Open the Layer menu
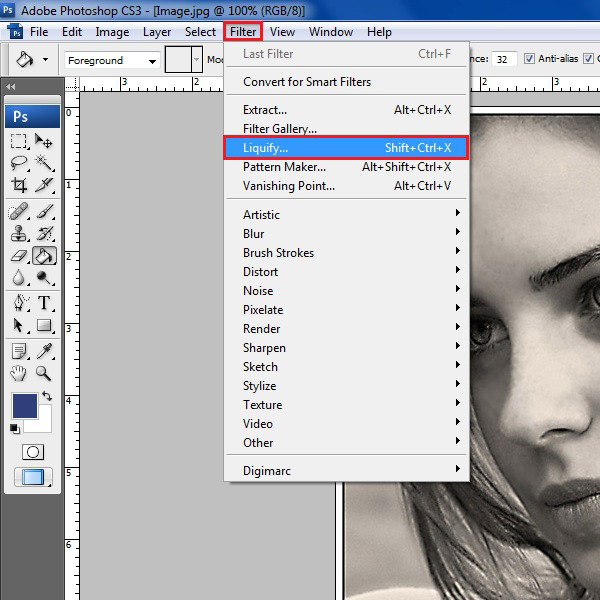 [157, 32]
